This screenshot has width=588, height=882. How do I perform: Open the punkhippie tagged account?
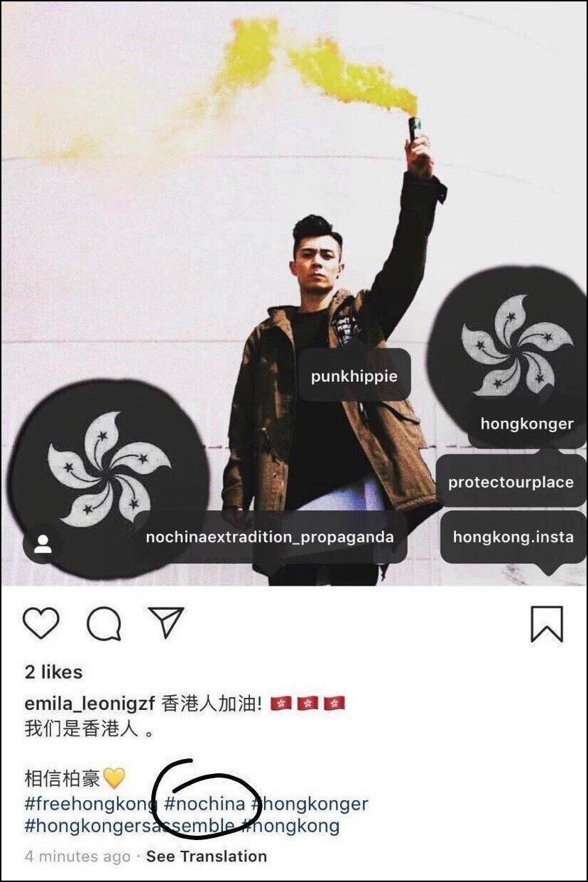[354, 375]
